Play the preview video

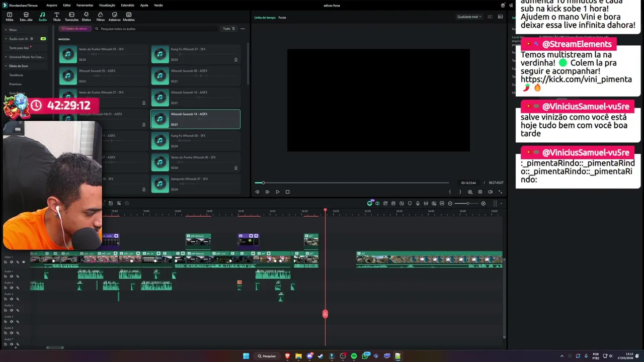pyautogui.click(x=277, y=192)
